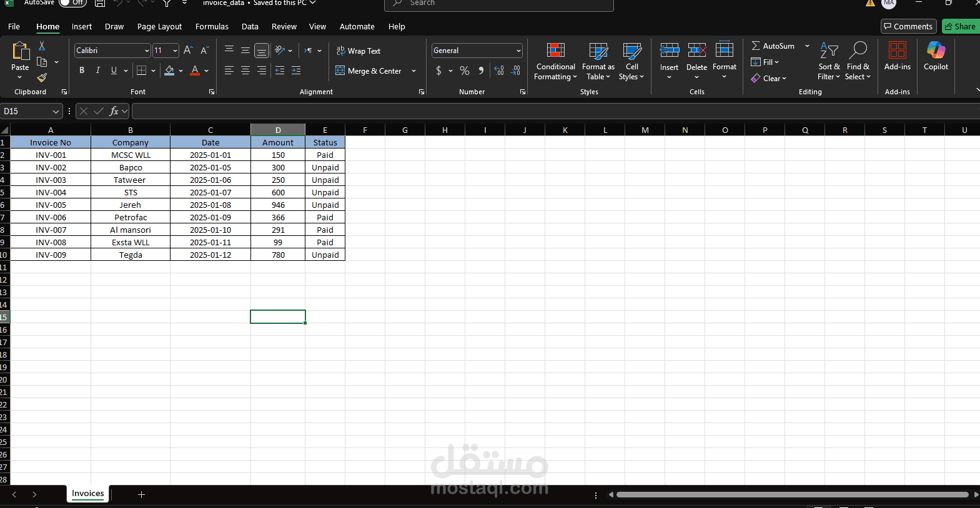Toggle Middle Align
This screenshot has height=508, width=980.
[x=245, y=51]
